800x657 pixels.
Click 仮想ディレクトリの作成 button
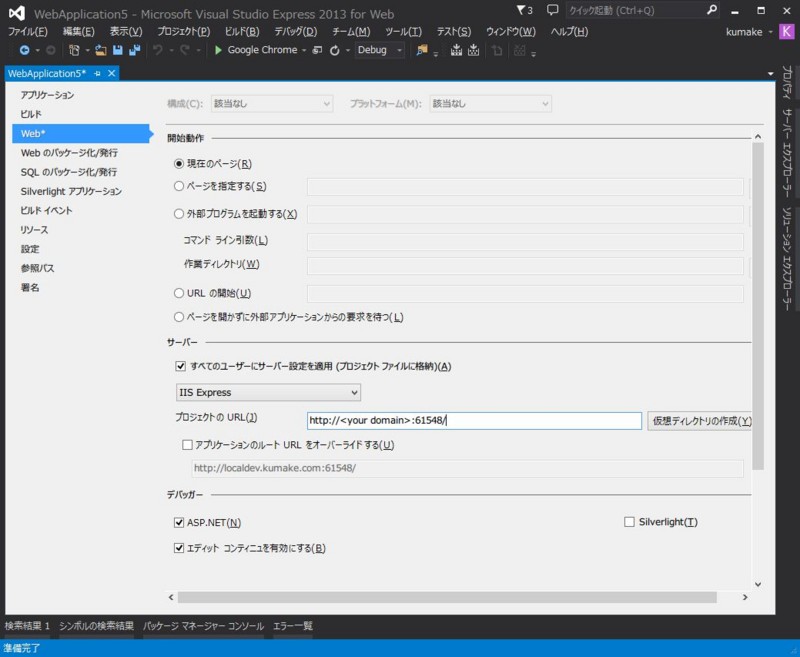coord(700,421)
